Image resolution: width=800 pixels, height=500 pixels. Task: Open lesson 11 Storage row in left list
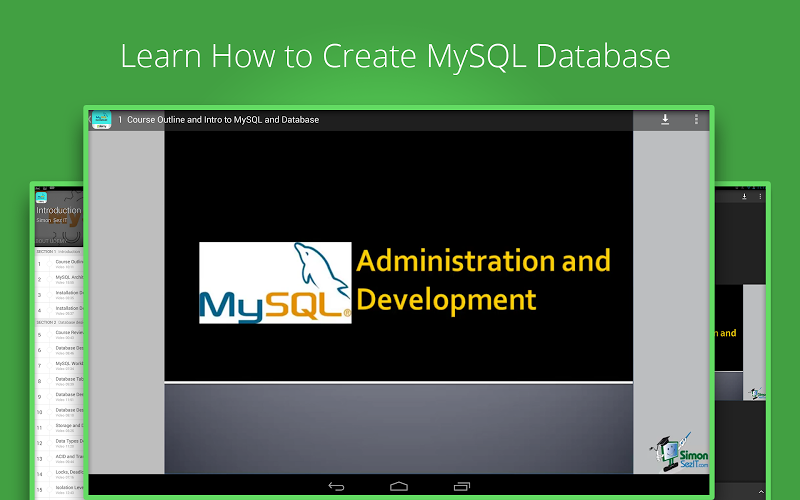point(59,428)
